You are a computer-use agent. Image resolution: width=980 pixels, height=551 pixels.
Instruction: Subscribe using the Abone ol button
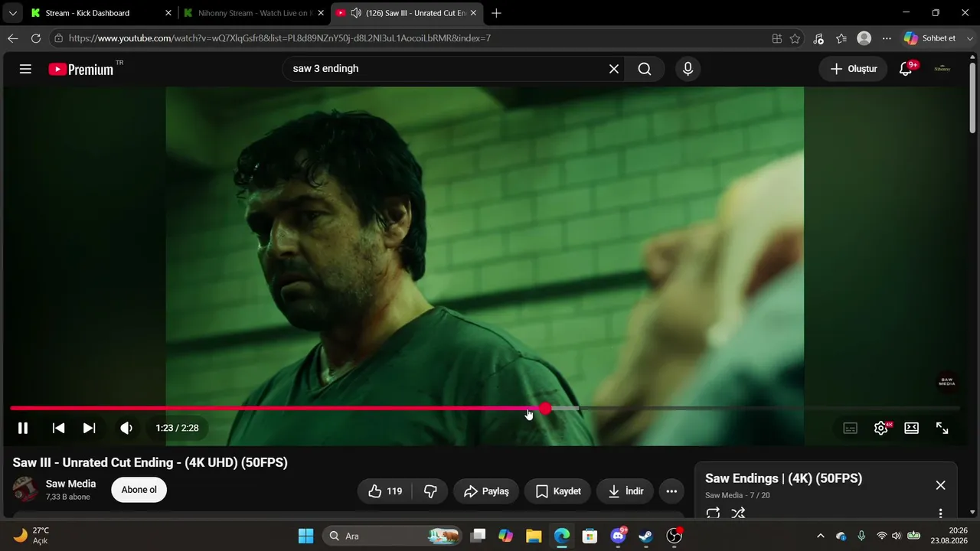(x=139, y=490)
